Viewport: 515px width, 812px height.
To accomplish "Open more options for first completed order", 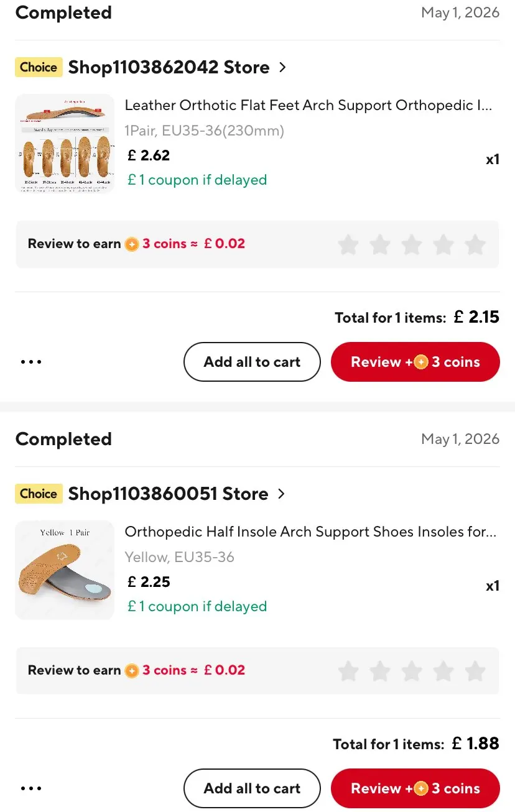I will [31, 362].
